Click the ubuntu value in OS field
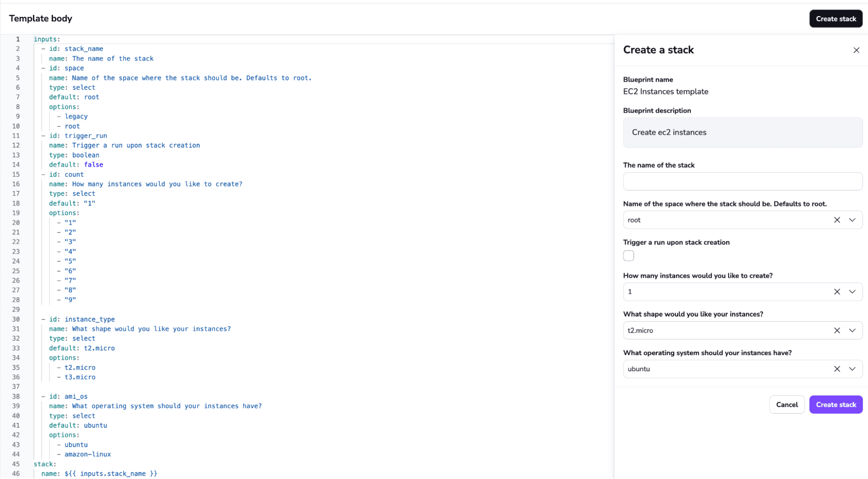This screenshot has width=868, height=479. click(x=638, y=369)
